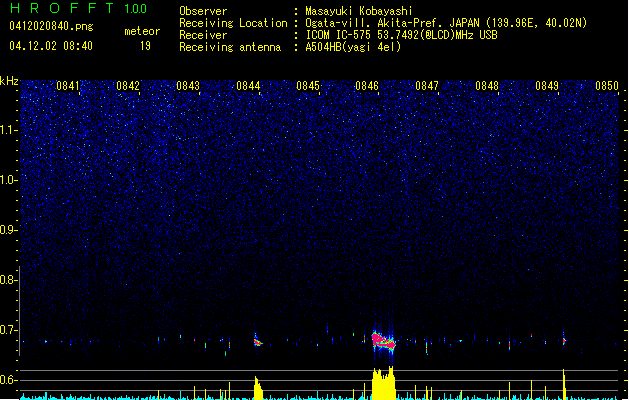629x400 pixels.
Task: Click the 0847 time marker
Action: (427, 86)
